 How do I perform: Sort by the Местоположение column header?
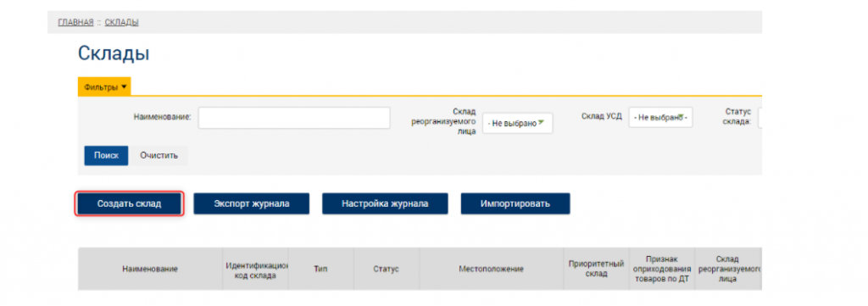(x=492, y=269)
